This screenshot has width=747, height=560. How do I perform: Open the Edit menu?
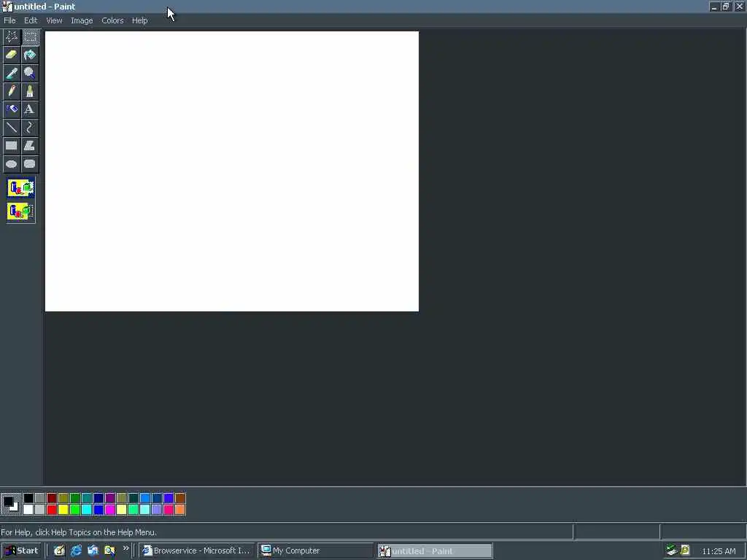(31, 20)
